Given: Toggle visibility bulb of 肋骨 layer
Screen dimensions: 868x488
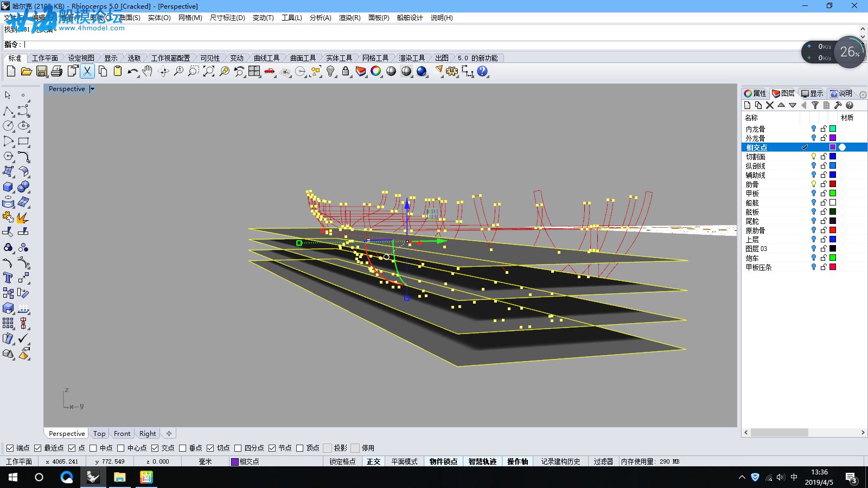Looking at the screenshot, I should click(813, 184).
